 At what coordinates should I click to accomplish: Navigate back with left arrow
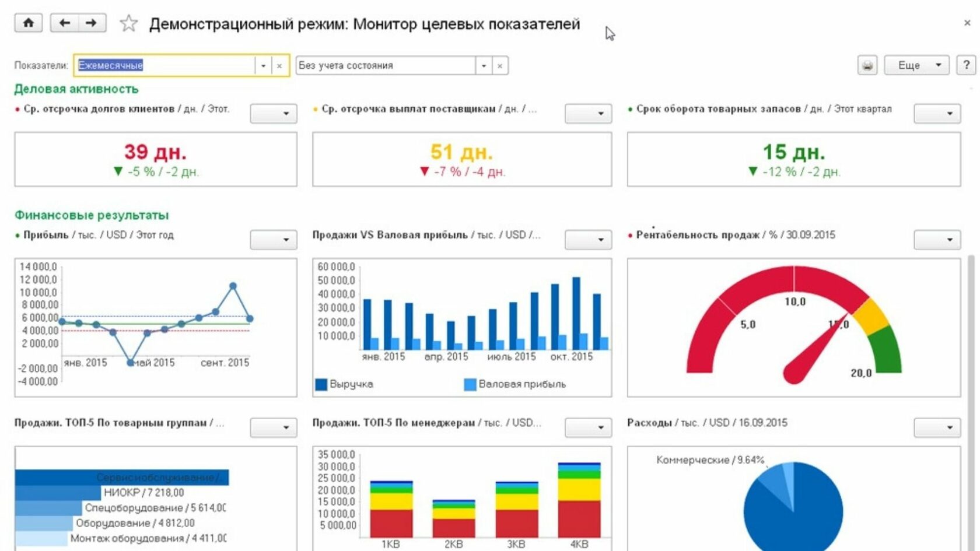64,23
